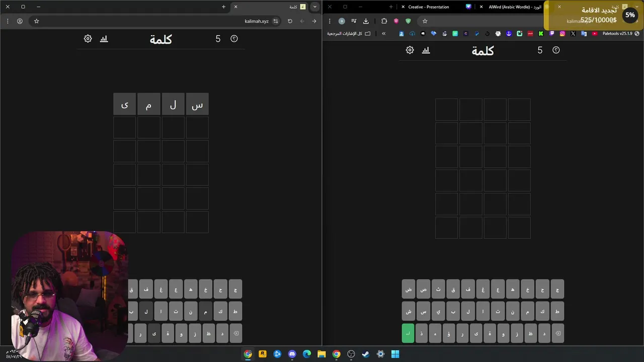Click ض key on right keyboard
Screen dimensions: 644x362
(x=409, y=289)
